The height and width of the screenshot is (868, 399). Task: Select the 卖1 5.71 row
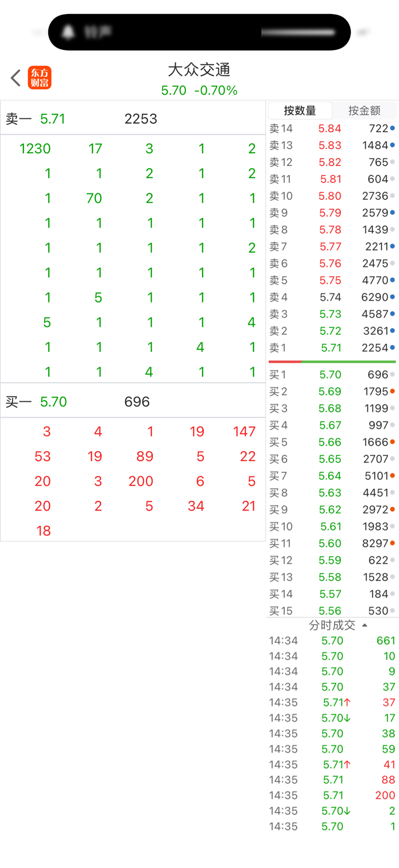click(332, 348)
